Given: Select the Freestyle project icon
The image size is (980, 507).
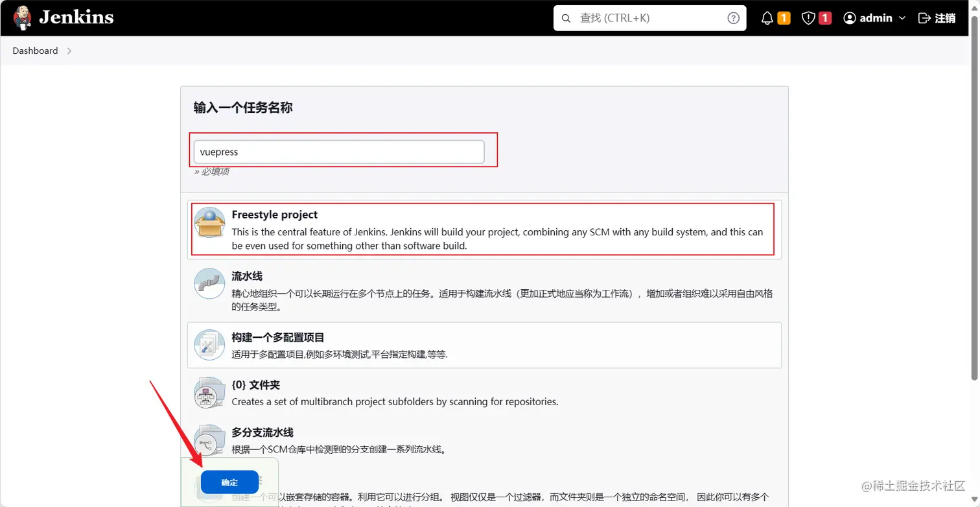Looking at the screenshot, I should tap(209, 223).
